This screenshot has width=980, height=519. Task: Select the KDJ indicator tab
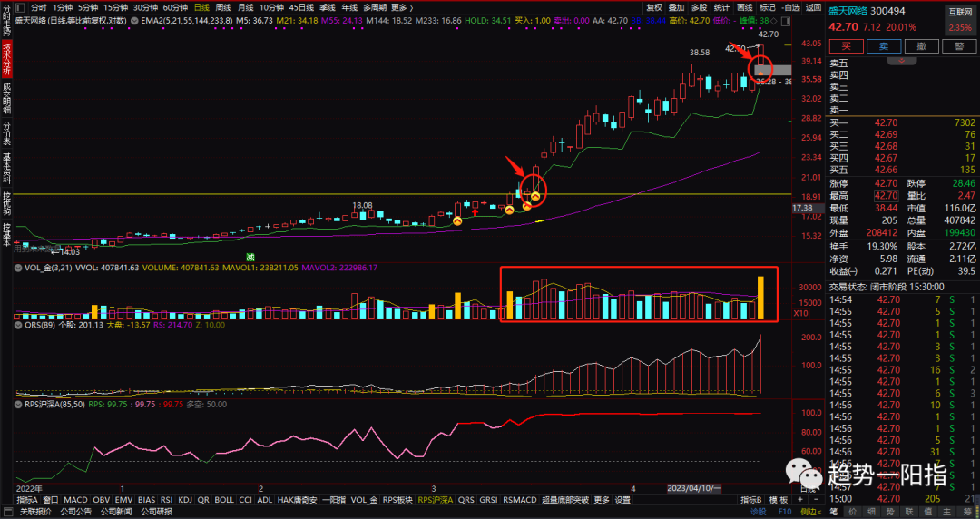pos(184,500)
